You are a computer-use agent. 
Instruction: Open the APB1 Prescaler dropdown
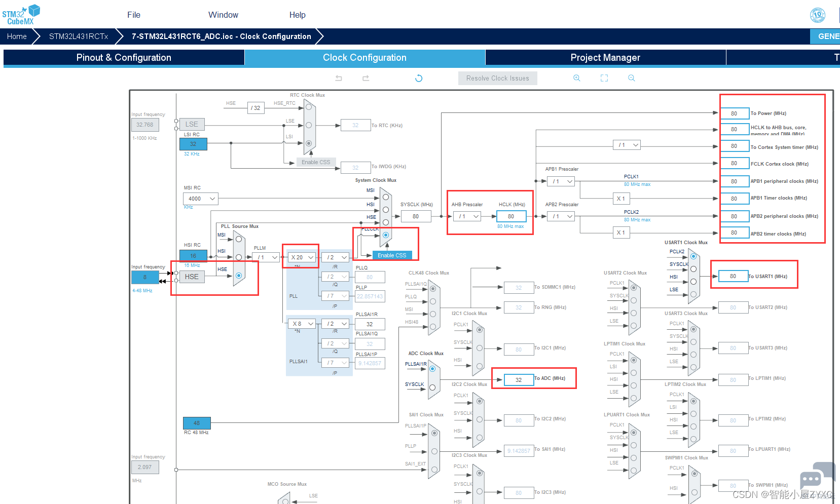(561, 181)
